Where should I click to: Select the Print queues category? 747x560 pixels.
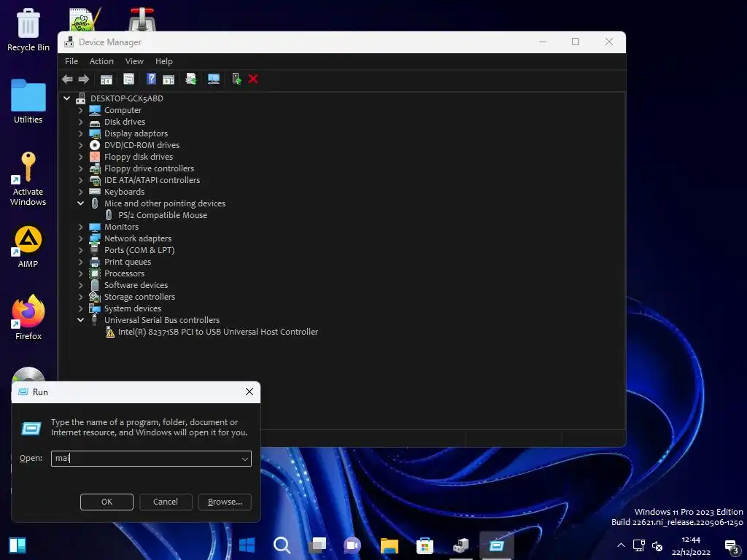point(128,262)
